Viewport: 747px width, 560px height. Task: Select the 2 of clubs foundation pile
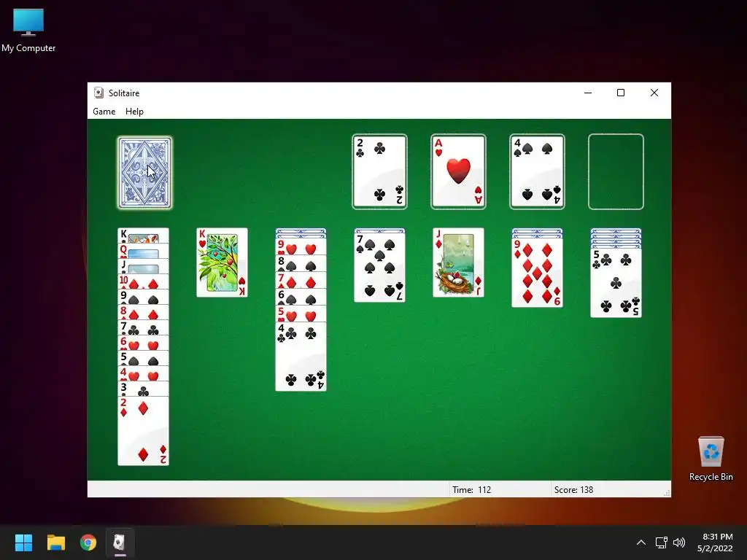pyautogui.click(x=379, y=172)
